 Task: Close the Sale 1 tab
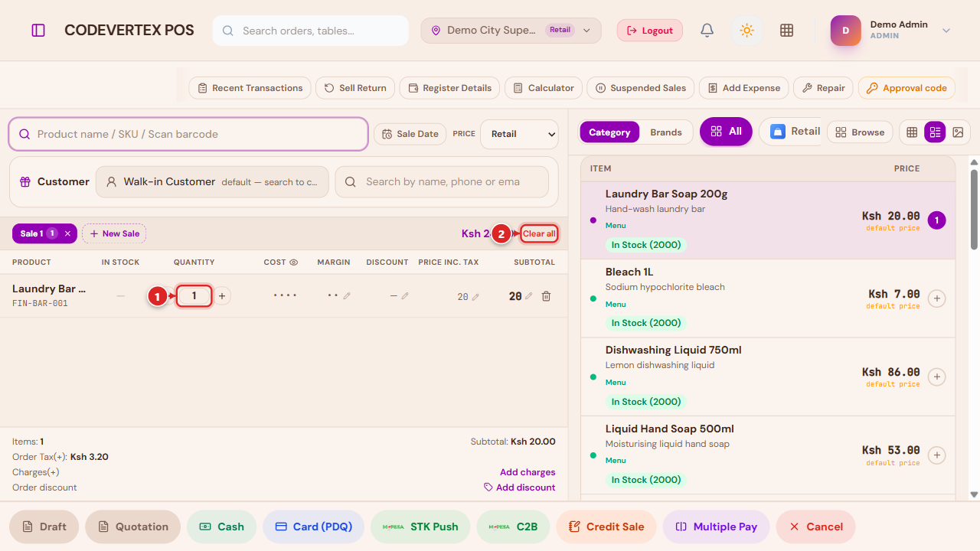tap(67, 233)
